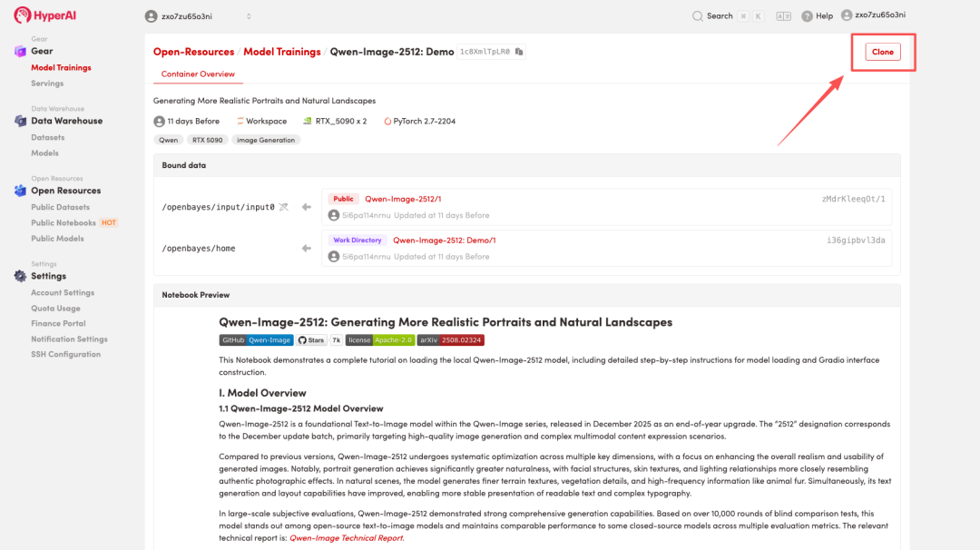The height and width of the screenshot is (550, 980).
Task: Open the GitHub Stars badge
Action: 311,340
